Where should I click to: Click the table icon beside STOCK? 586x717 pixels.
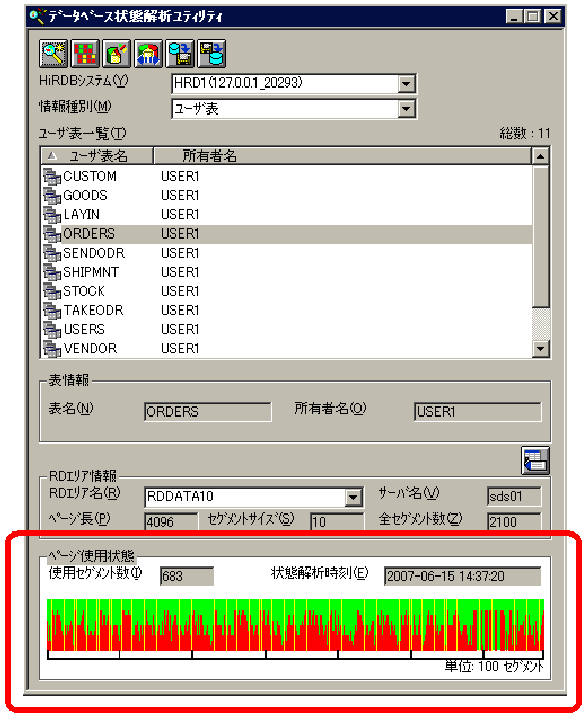[x=52, y=291]
